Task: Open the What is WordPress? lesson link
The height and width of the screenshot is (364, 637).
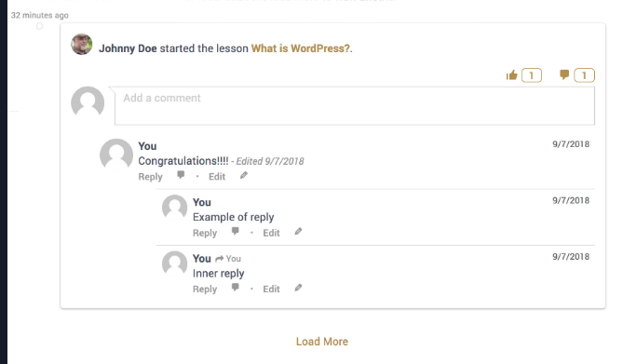Action: [301, 48]
